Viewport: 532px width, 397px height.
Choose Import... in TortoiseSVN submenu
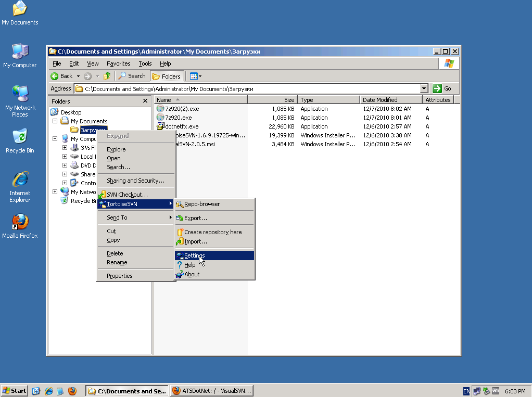click(214, 241)
